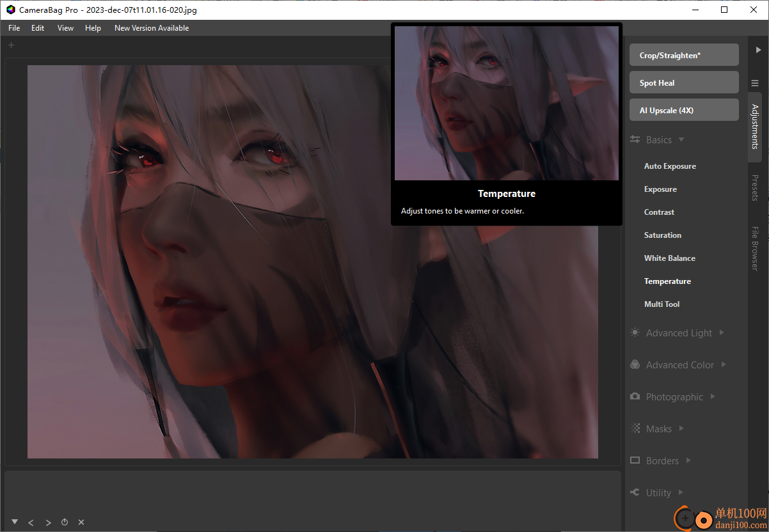Click the Masks checkerboard icon
769x532 pixels.
point(635,428)
